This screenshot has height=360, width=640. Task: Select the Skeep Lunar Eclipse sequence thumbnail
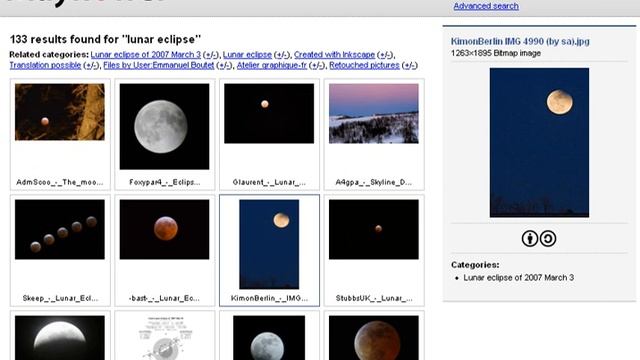pos(60,229)
